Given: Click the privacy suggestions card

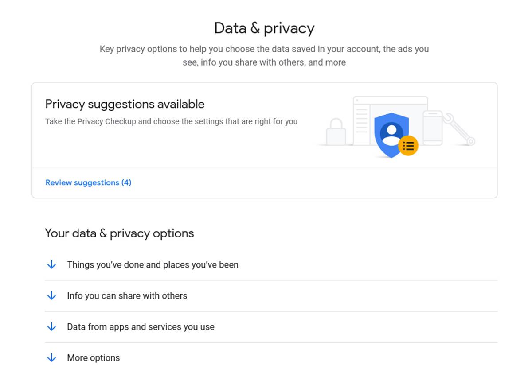Looking at the screenshot, I should click(265, 140).
